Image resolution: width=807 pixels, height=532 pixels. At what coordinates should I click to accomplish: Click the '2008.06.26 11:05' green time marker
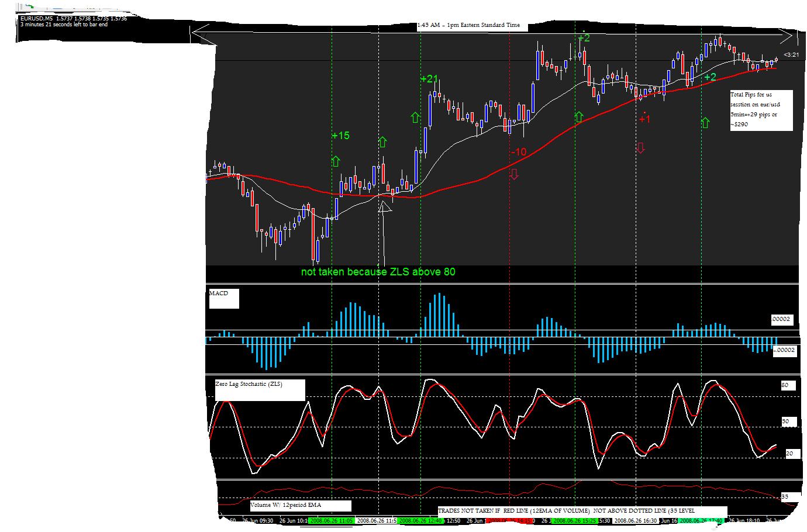click(x=330, y=520)
